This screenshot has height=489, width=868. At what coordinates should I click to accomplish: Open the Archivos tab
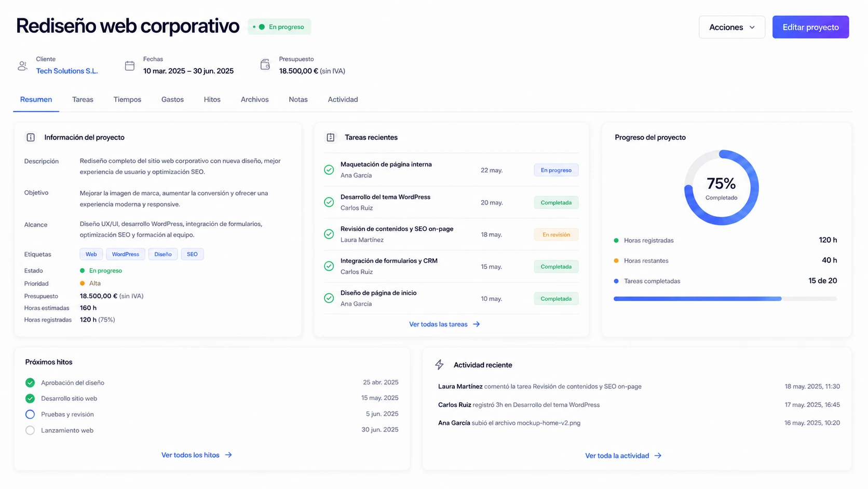coord(254,100)
